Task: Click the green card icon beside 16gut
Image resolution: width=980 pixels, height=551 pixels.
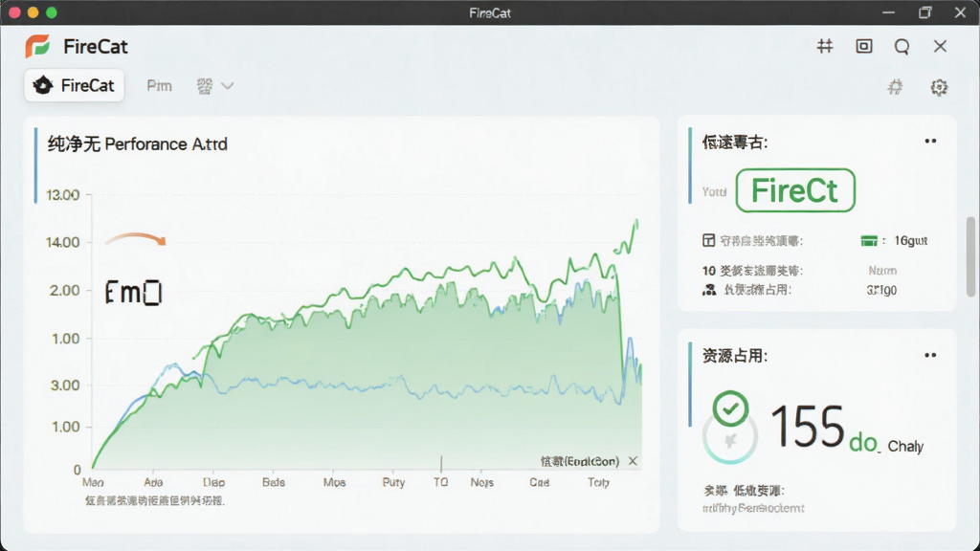Action: pyautogui.click(x=869, y=241)
